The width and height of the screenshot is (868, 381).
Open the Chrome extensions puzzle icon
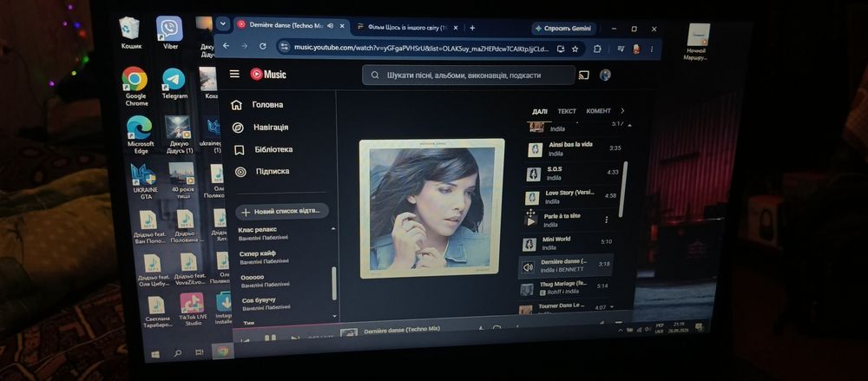[597, 49]
